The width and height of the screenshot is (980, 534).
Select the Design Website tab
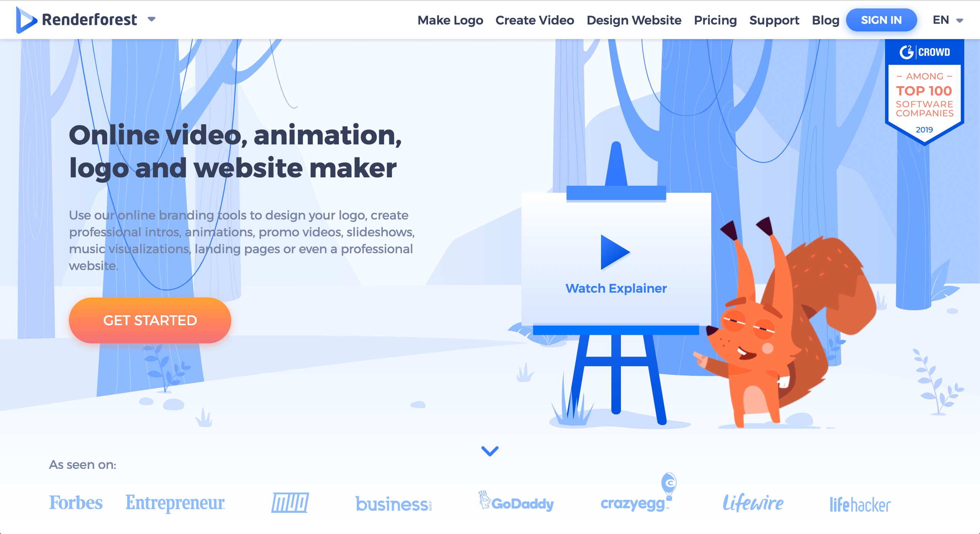[x=633, y=20]
